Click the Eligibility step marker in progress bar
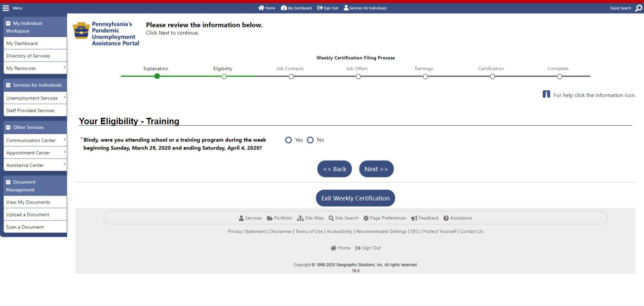The height and width of the screenshot is (306, 644). point(224,77)
